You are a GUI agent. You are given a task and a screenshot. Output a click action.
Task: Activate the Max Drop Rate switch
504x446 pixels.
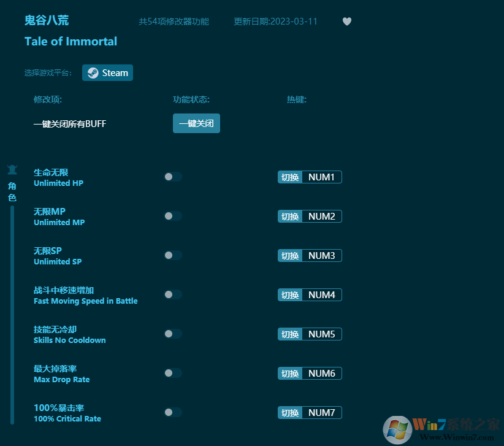coord(172,373)
